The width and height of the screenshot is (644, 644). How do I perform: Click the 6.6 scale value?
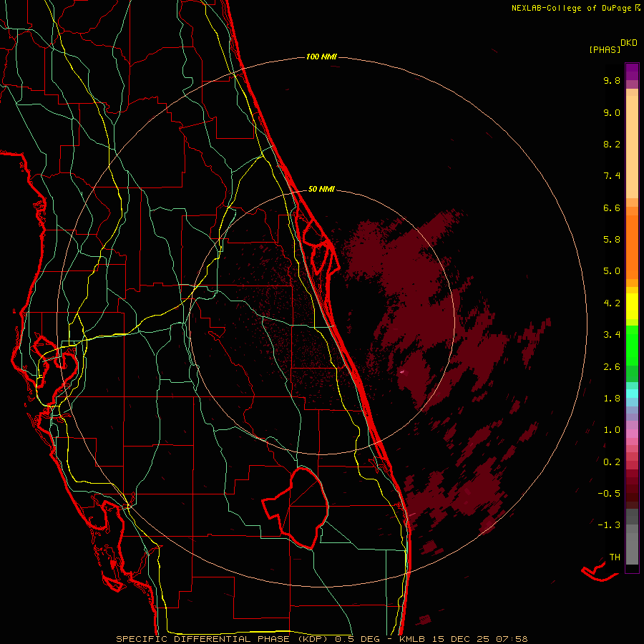612,208
